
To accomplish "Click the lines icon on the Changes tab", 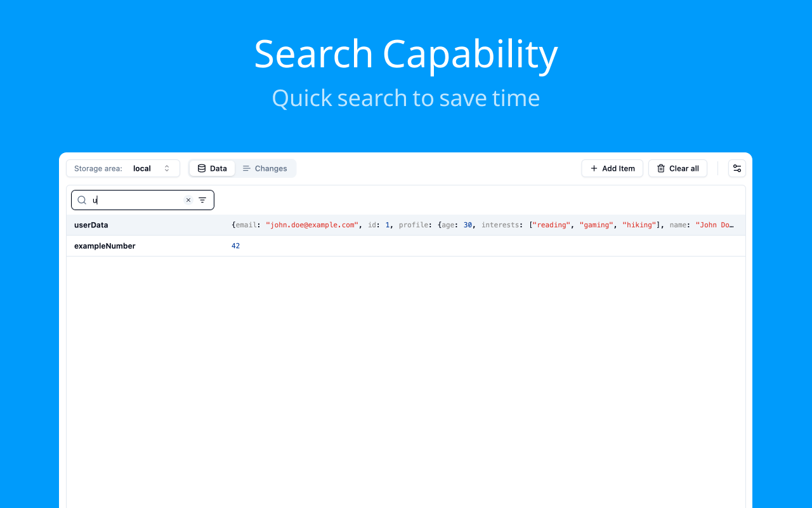I will [247, 168].
